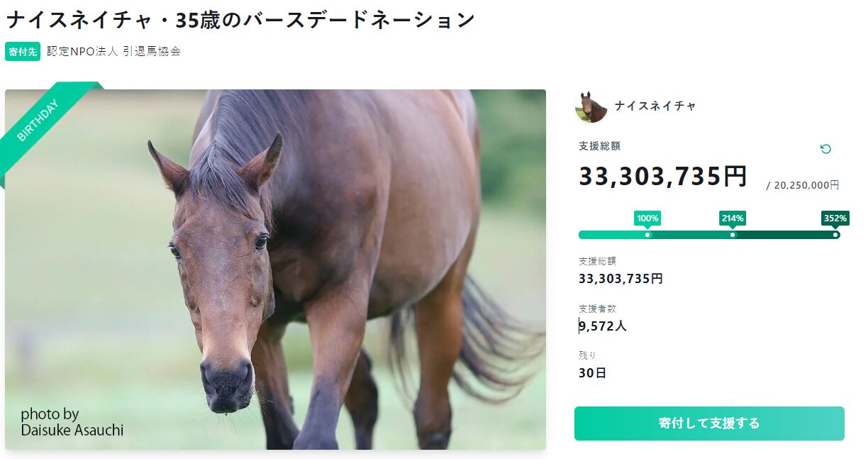Open the ナイスネイチャ horse avatar
The height and width of the screenshot is (459, 868).
coord(591,106)
